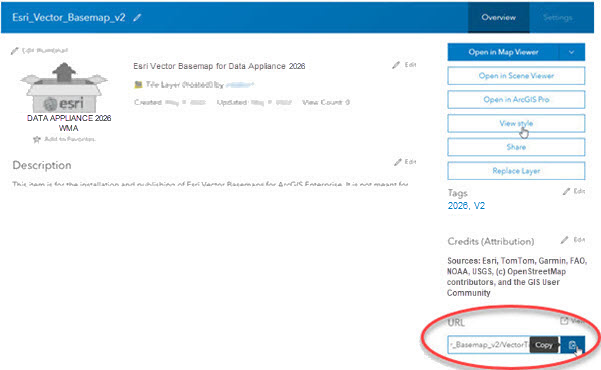Click the Description heading

[42, 165]
